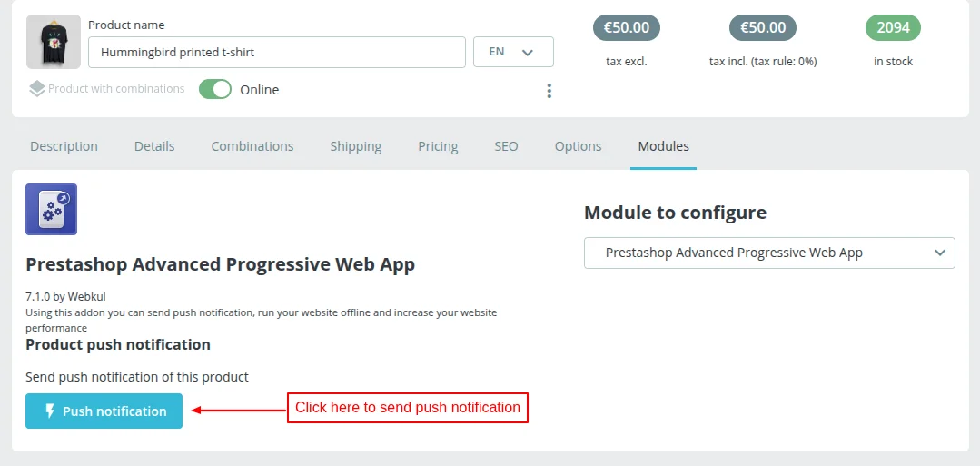Toggle the Online status switch
Image resolution: width=980 pixels, height=466 pixels.
pos(215,89)
